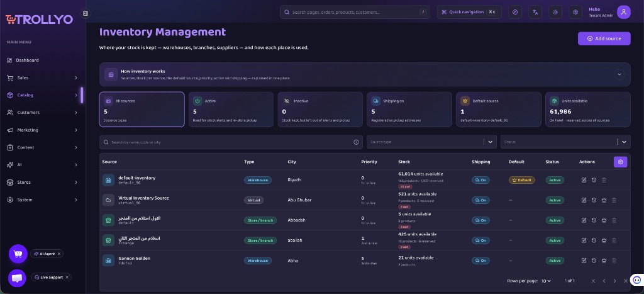
Task: Dismiss the AI Agent chip
Action: (59, 254)
